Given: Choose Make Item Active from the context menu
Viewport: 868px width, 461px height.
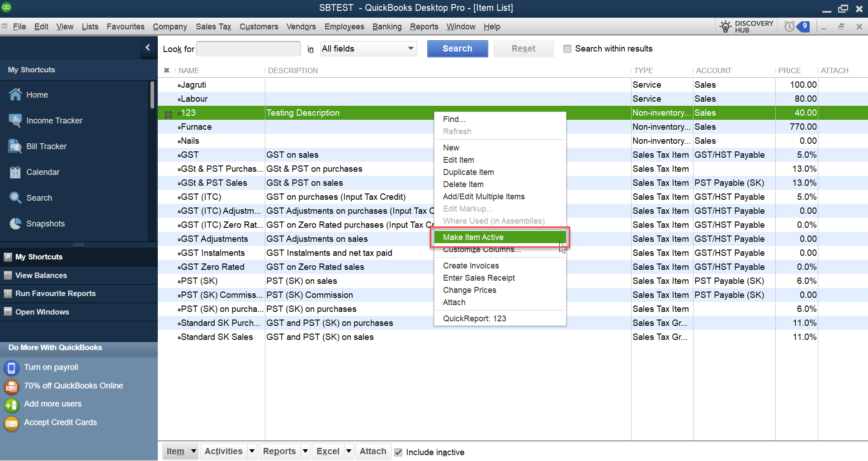Looking at the screenshot, I should 500,237.
